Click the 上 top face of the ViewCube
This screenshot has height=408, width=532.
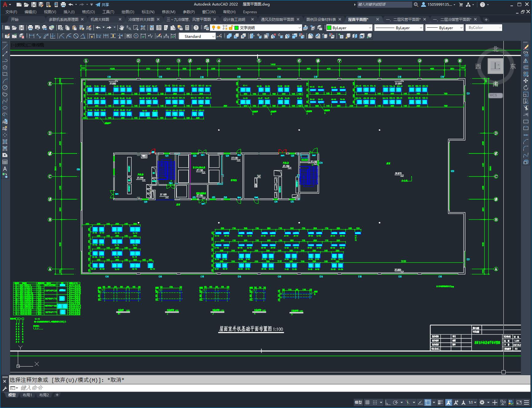point(495,66)
